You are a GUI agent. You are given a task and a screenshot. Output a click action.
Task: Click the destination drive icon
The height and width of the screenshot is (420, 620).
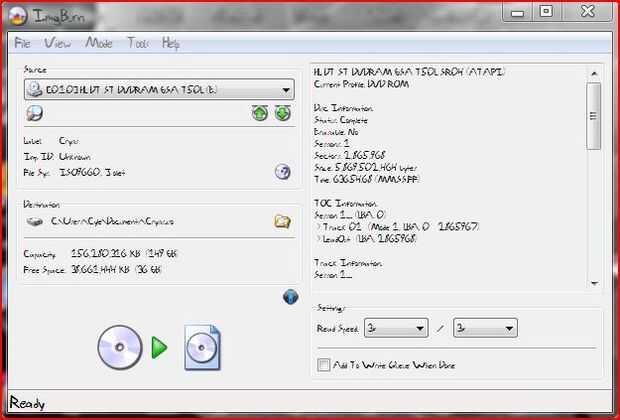(x=34, y=221)
